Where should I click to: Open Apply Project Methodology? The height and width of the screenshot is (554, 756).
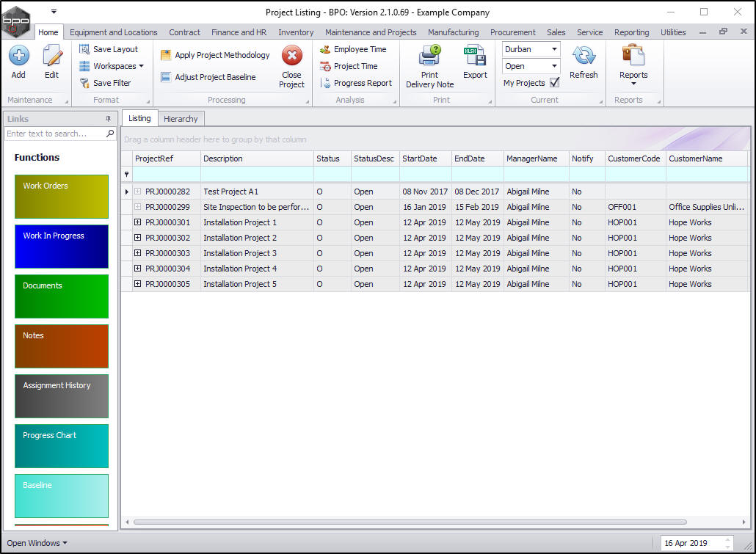click(x=222, y=55)
